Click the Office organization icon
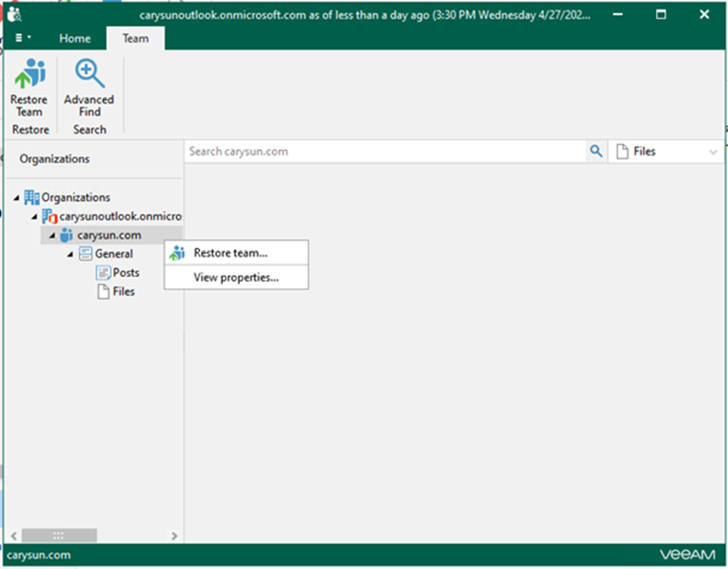Screen dimensions: 728x569 pos(49,216)
